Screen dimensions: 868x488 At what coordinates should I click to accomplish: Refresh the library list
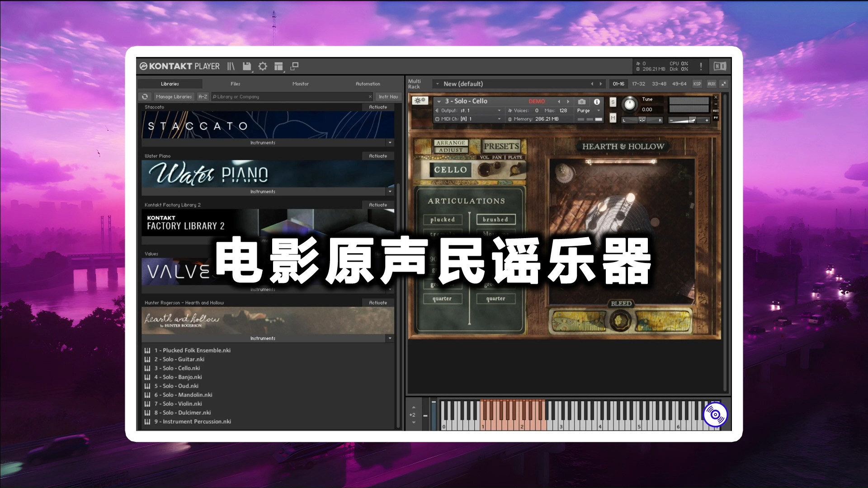click(x=145, y=97)
